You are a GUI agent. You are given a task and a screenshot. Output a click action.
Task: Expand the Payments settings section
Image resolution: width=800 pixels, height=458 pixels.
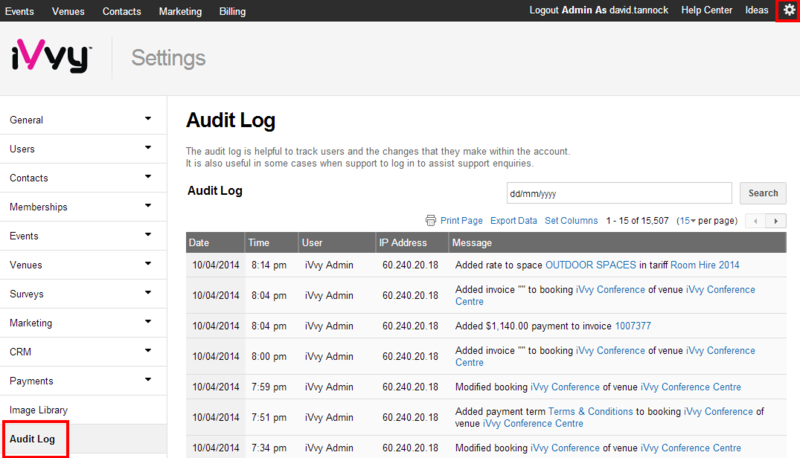84,381
